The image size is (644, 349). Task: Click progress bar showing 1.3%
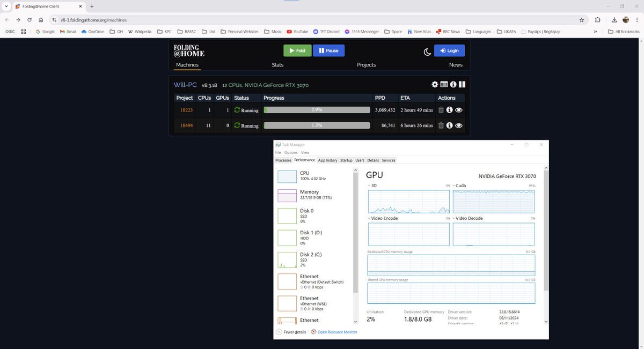pyautogui.click(x=317, y=125)
